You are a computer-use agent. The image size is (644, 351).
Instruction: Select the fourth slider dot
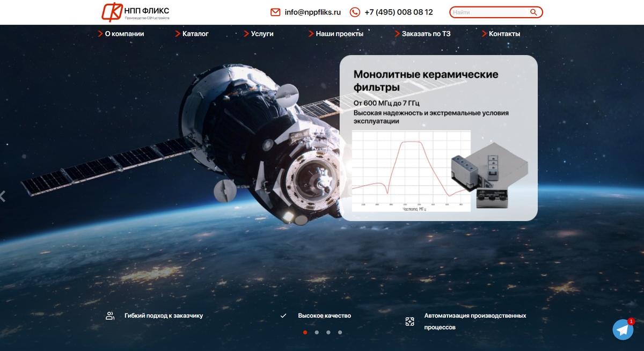tap(340, 332)
